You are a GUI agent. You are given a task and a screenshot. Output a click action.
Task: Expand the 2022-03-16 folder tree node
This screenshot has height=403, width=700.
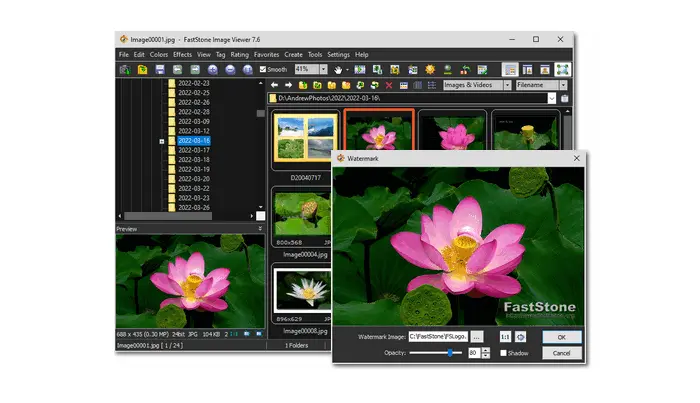pyautogui.click(x=161, y=141)
